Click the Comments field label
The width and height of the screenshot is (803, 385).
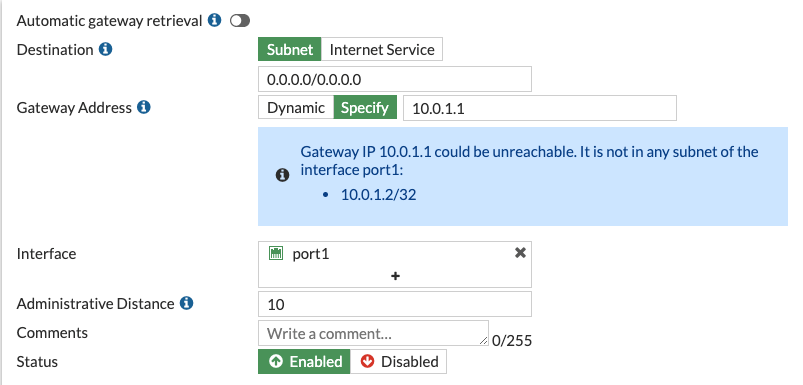point(52,333)
